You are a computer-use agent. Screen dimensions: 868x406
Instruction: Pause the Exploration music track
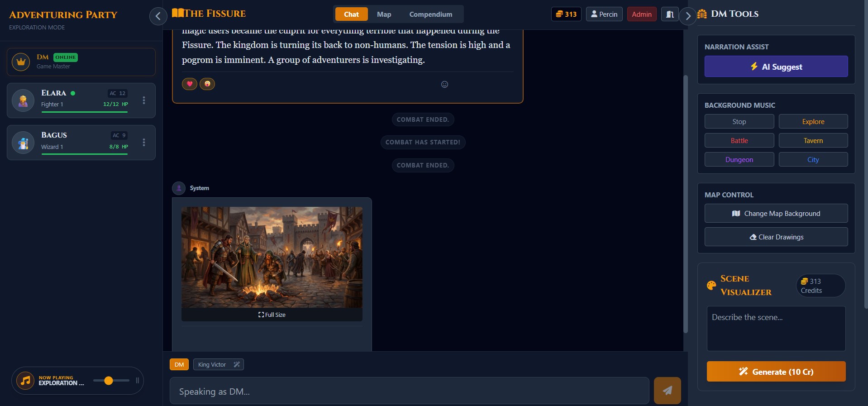tap(138, 381)
